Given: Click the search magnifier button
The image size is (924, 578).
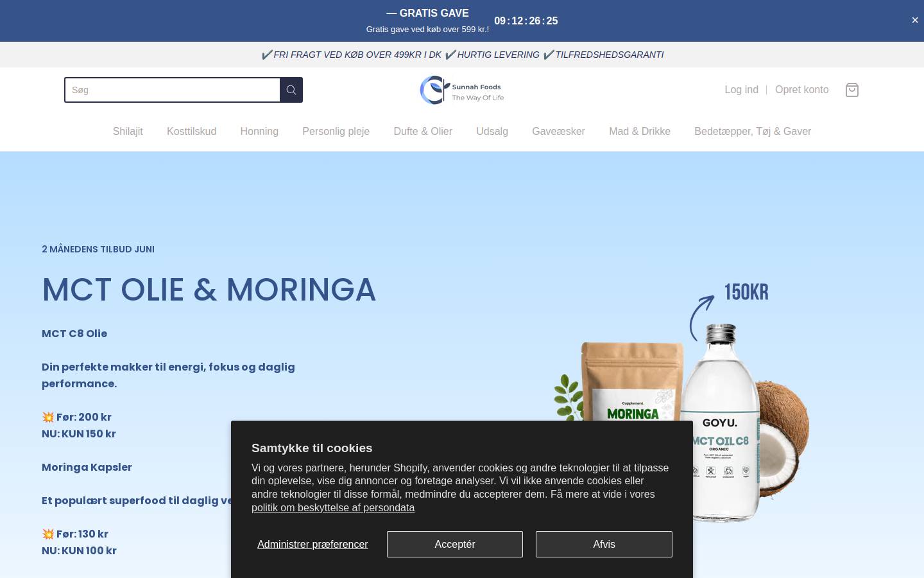Looking at the screenshot, I should coord(291,90).
